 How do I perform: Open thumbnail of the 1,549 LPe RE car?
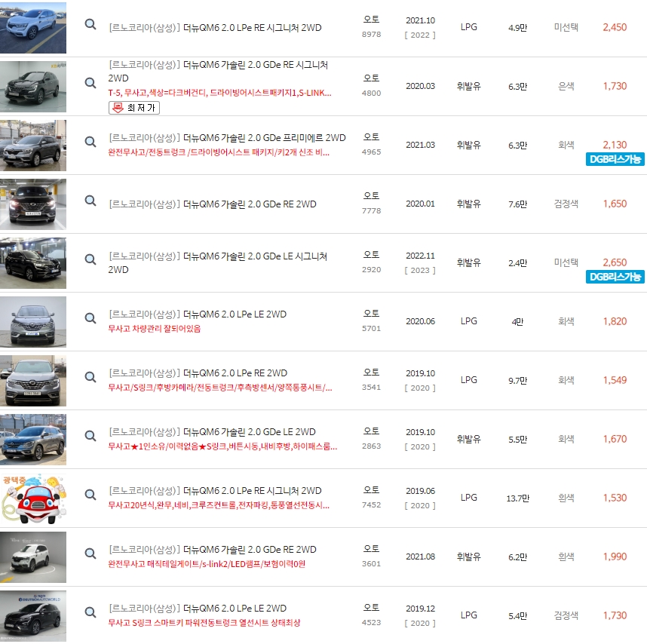pos(33,380)
